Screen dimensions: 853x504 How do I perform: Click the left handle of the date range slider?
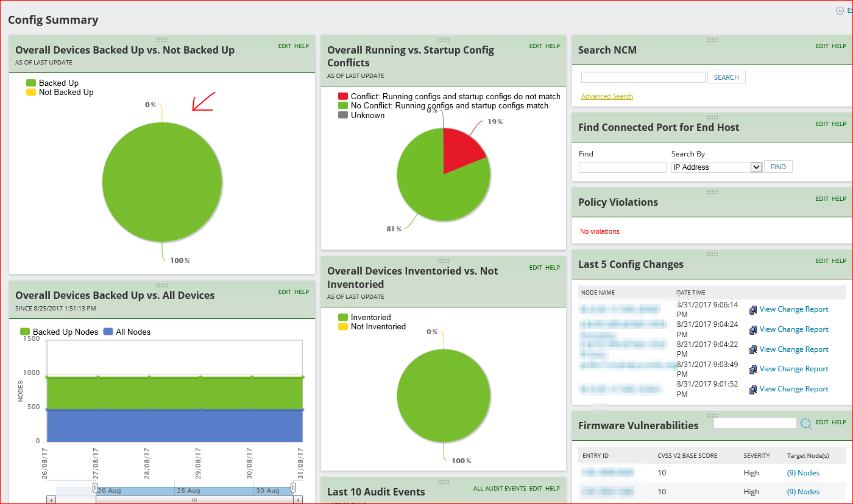95,488
